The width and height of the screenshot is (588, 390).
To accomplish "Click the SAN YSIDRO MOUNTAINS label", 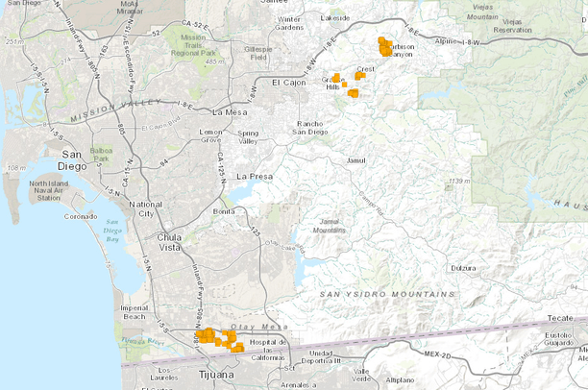I will 387,294.
